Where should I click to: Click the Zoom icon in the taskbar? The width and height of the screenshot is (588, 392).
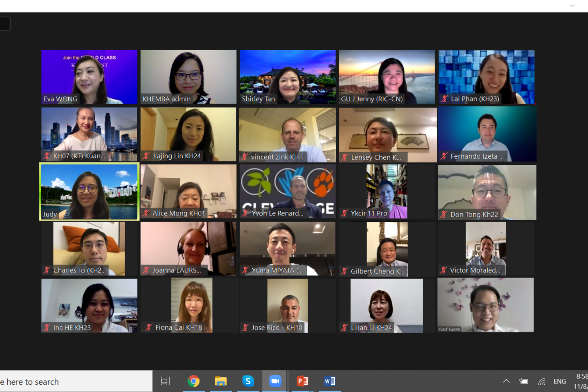[x=275, y=381]
